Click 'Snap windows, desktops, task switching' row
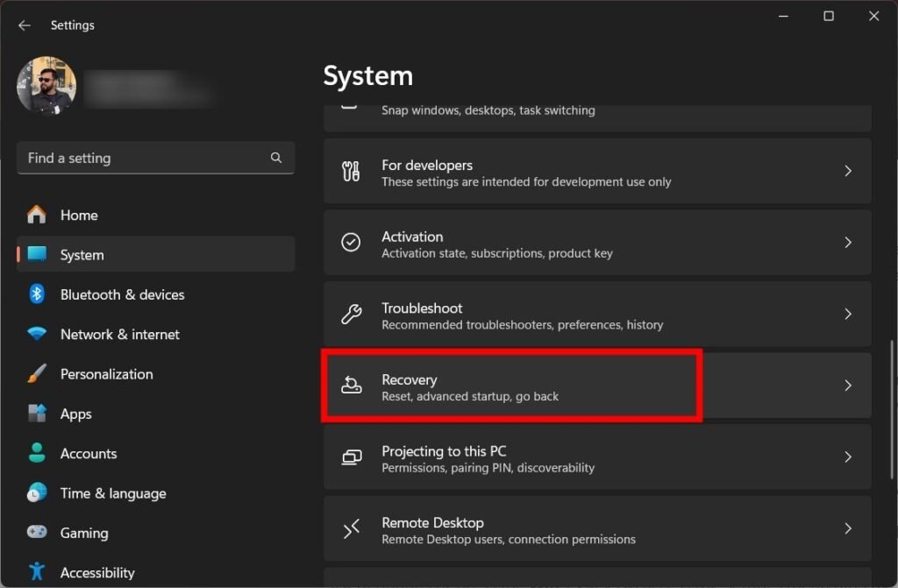Image resolution: width=898 pixels, height=588 pixels. click(597, 118)
